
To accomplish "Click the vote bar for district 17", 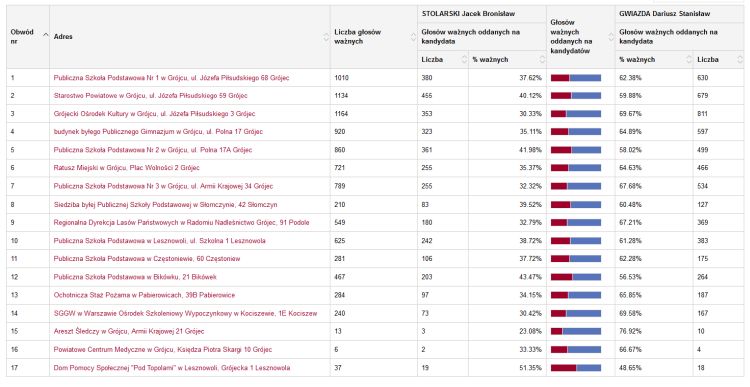I will tap(576, 368).
